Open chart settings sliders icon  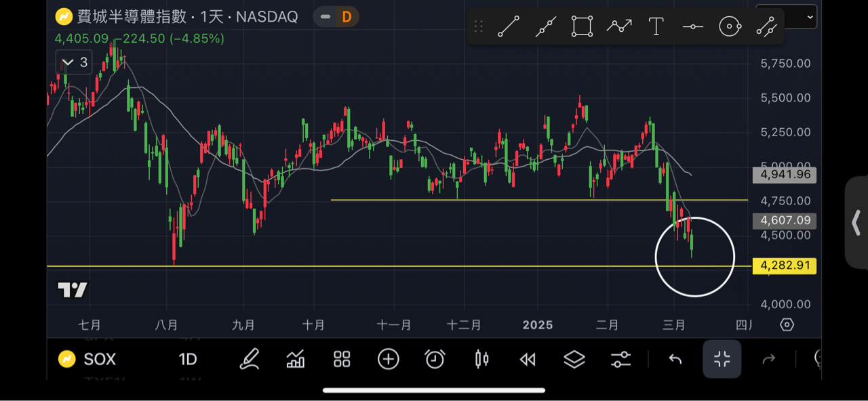620,359
